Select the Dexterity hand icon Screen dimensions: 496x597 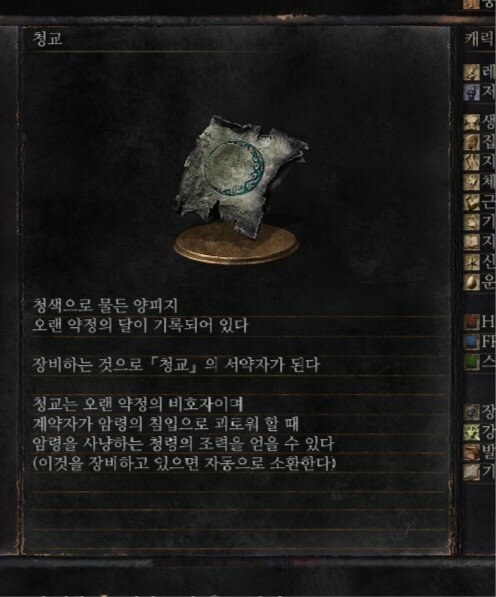472,222
